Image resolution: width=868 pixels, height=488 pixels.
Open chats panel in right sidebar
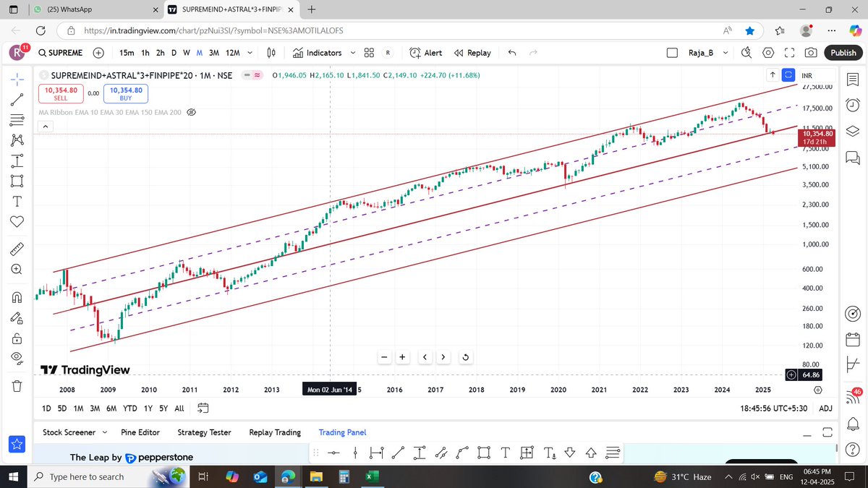tap(852, 157)
